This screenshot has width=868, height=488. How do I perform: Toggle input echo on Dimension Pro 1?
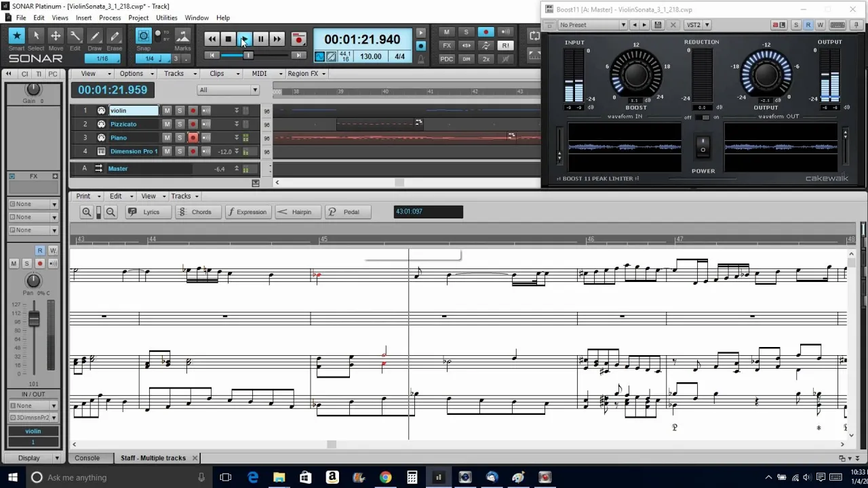pyautogui.click(x=205, y=151)
